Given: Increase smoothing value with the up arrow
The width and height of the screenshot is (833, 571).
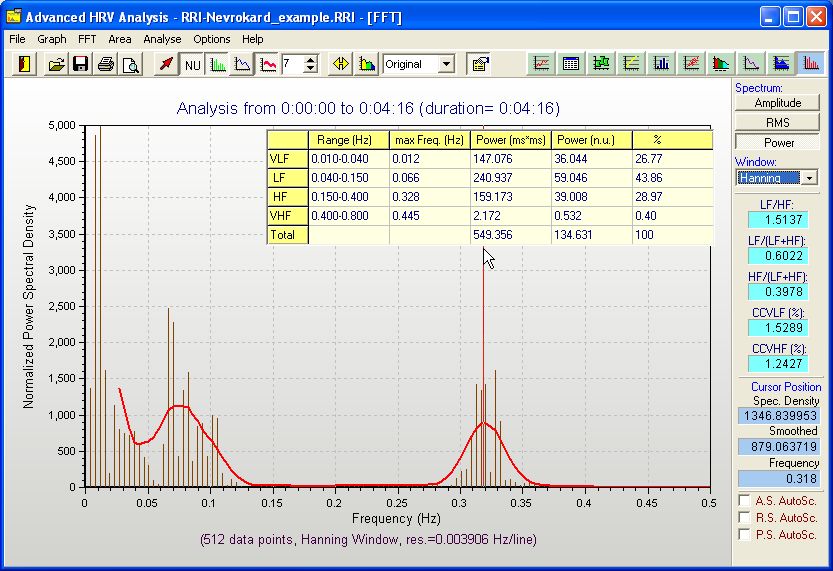Looking at the screenshot, I should 311,59.
